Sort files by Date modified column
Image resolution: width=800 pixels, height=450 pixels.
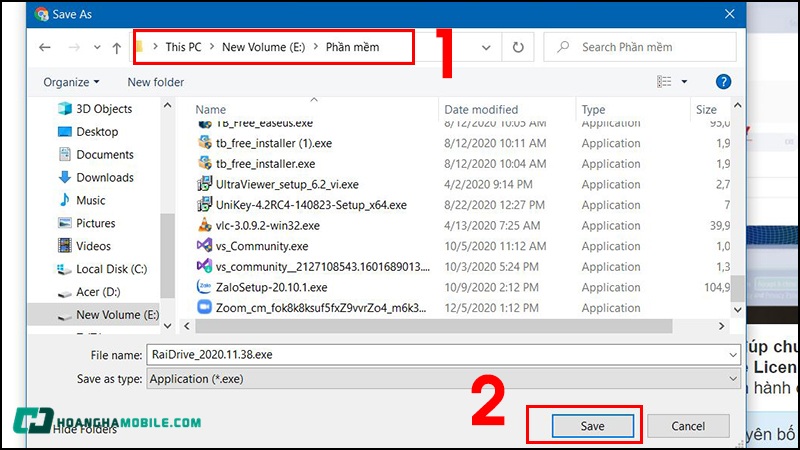click(481, 110)
